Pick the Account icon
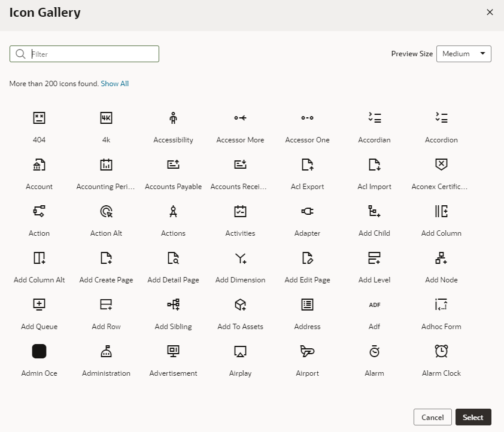The width and height of the screenshot is (504, 432). [39, 165]
